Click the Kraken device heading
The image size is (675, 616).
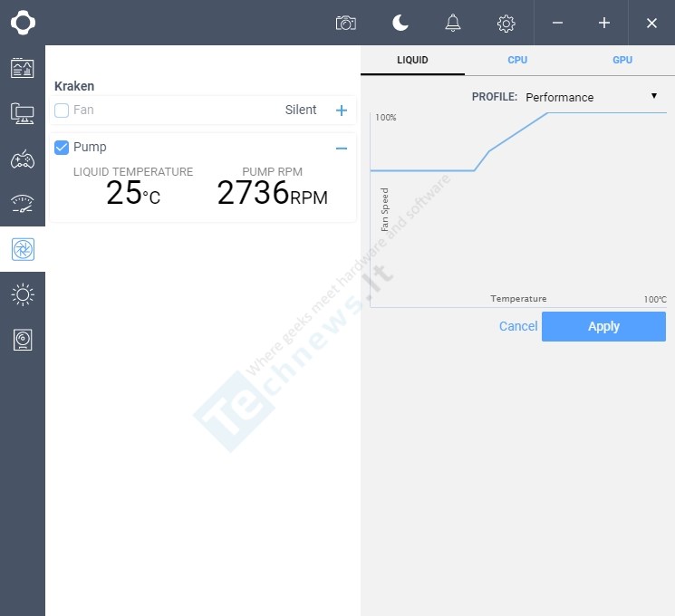pos(74,86)
